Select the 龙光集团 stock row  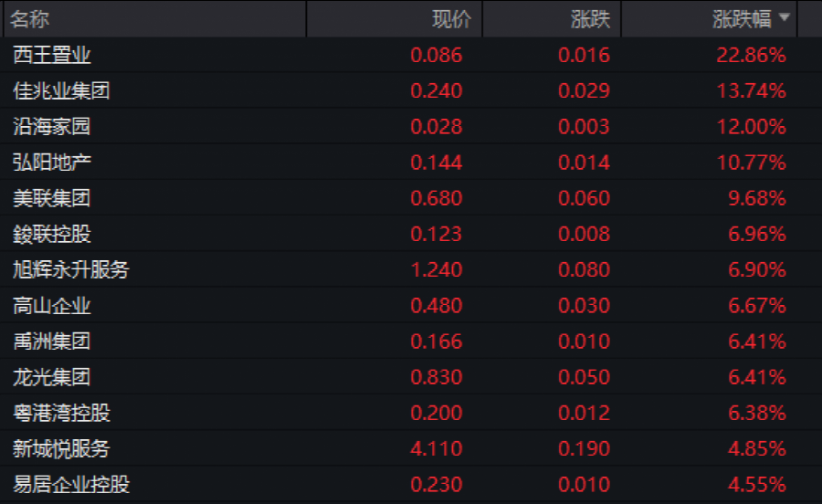coord(411,377)
